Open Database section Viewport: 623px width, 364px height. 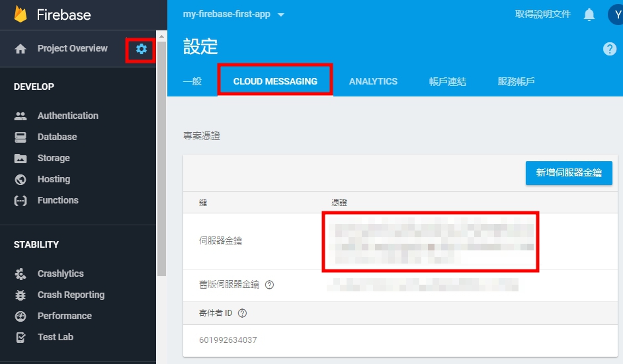tap(58, 137)
